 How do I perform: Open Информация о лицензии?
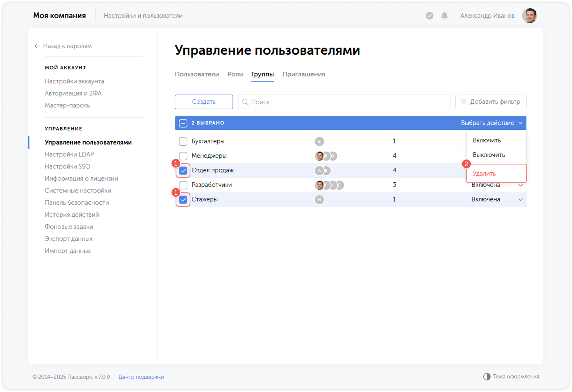(x=81, y=178)
